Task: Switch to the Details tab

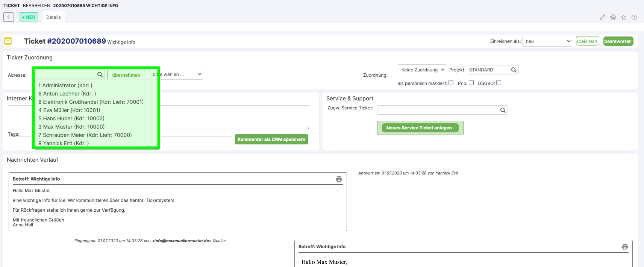Action: pyautogui.click(x=53, y=17)
